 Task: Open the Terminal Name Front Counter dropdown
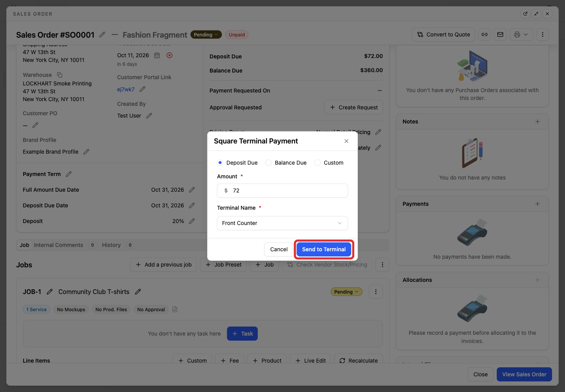(x=282, y=223)
